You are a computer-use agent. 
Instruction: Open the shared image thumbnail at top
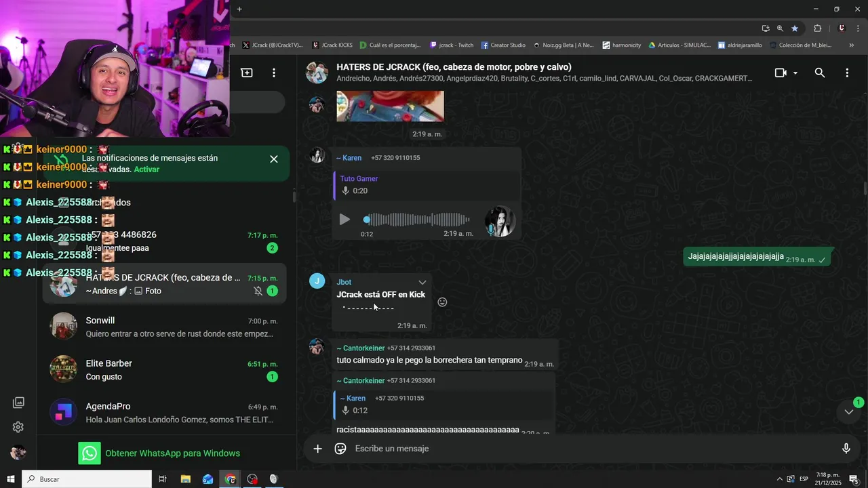pos(390,106)
